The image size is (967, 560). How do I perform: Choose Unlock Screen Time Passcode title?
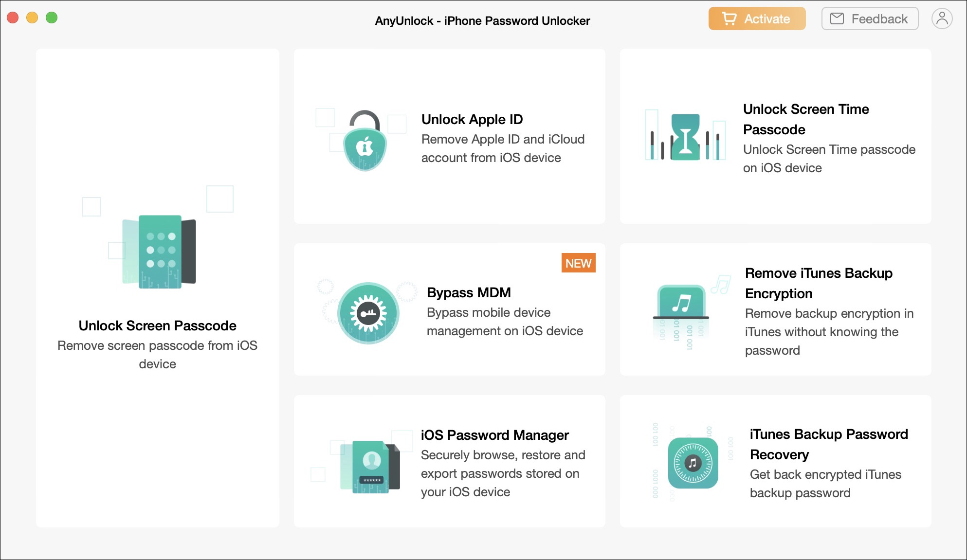[x=806, y=119]
